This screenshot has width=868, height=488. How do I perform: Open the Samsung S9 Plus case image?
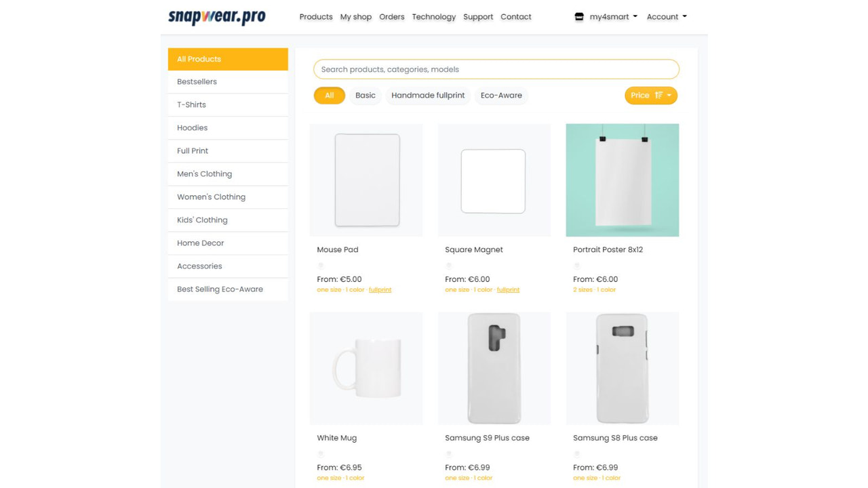tap(494, 368)
